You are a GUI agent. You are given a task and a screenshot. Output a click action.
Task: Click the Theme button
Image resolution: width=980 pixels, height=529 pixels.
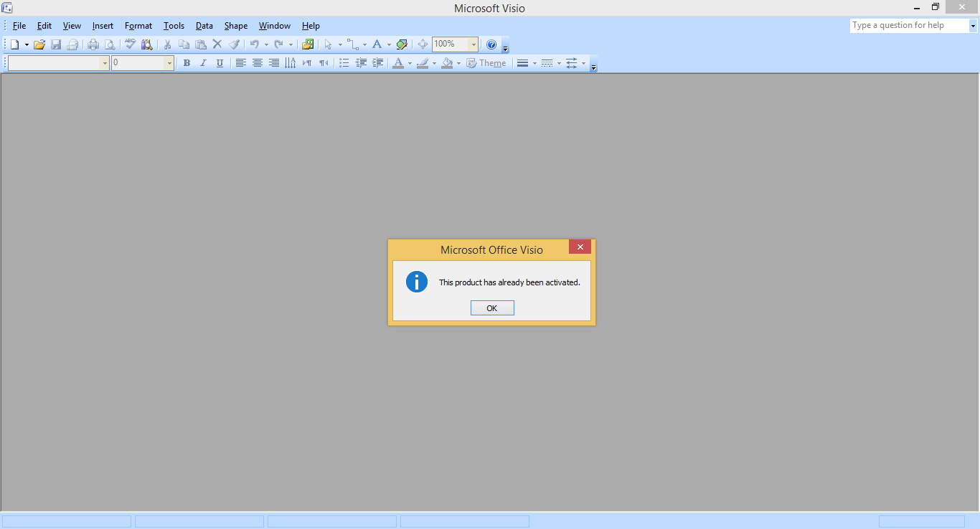(486, 63)
